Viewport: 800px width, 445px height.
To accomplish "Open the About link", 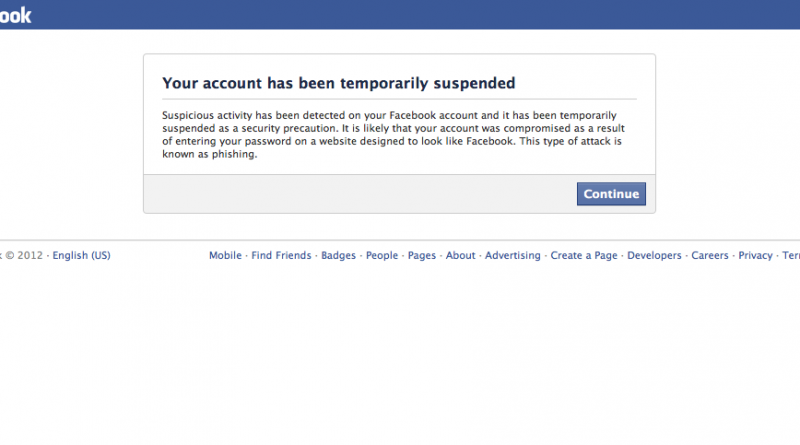I will [461, 256].
